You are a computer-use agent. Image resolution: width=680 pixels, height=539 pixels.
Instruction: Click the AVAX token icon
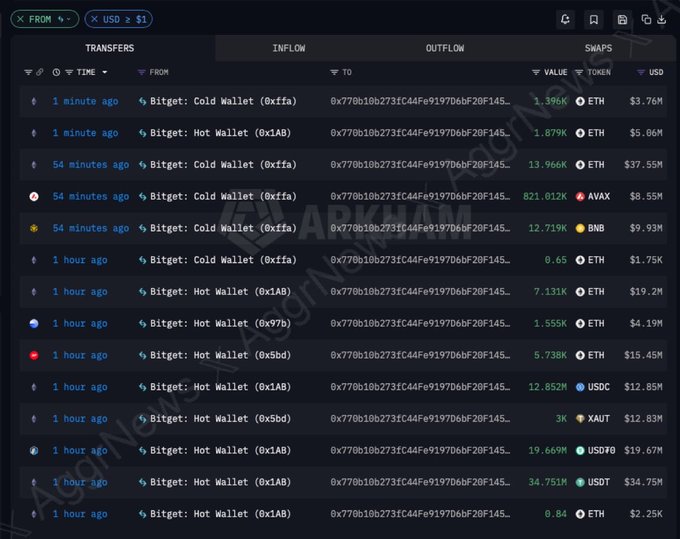pos(580,196)
